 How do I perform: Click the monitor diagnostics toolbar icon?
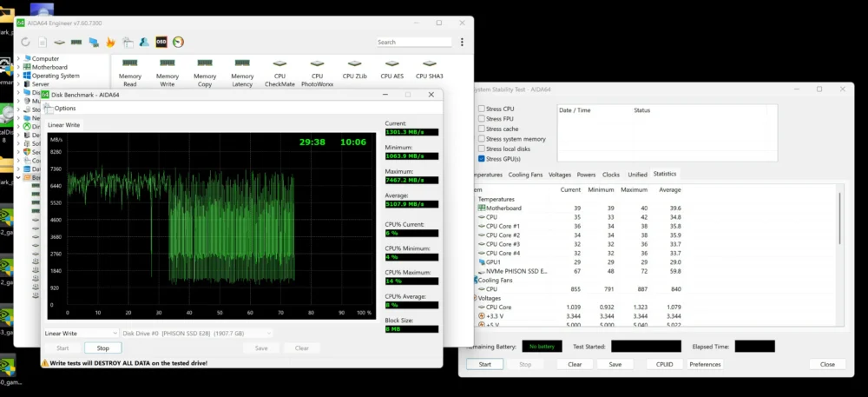tap(94, 42)
